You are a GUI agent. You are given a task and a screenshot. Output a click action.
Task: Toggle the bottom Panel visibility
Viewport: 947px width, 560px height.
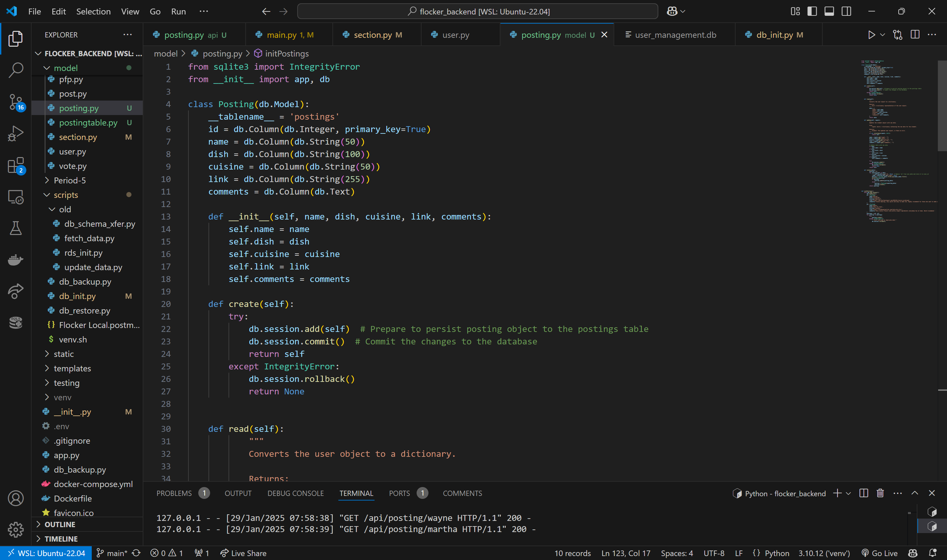click(x=829, y=11)
